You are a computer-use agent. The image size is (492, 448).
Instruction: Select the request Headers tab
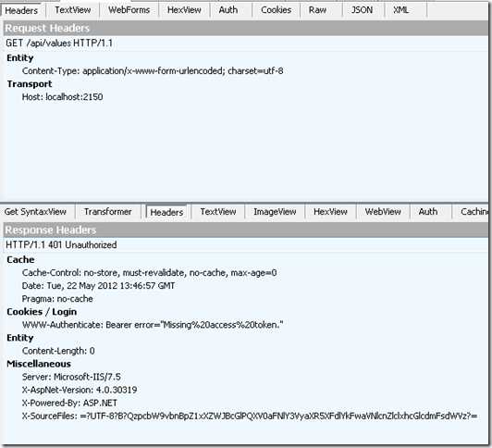click(21, 11)
